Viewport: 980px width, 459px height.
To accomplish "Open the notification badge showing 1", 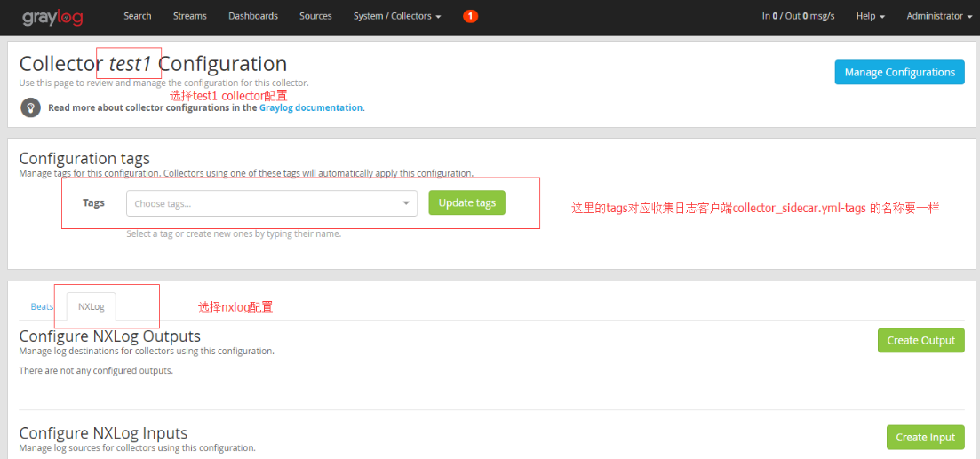I will [x=471, y=16].
